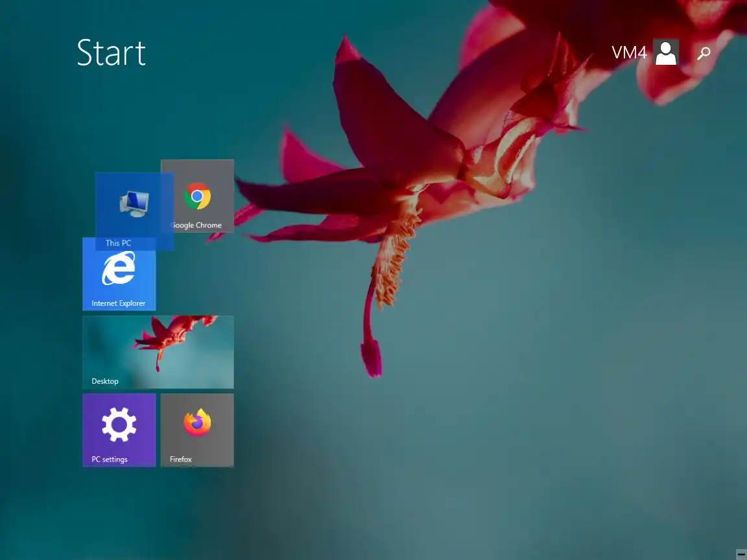
Task: Open the Desktop tile
Action: click(158, 352)
